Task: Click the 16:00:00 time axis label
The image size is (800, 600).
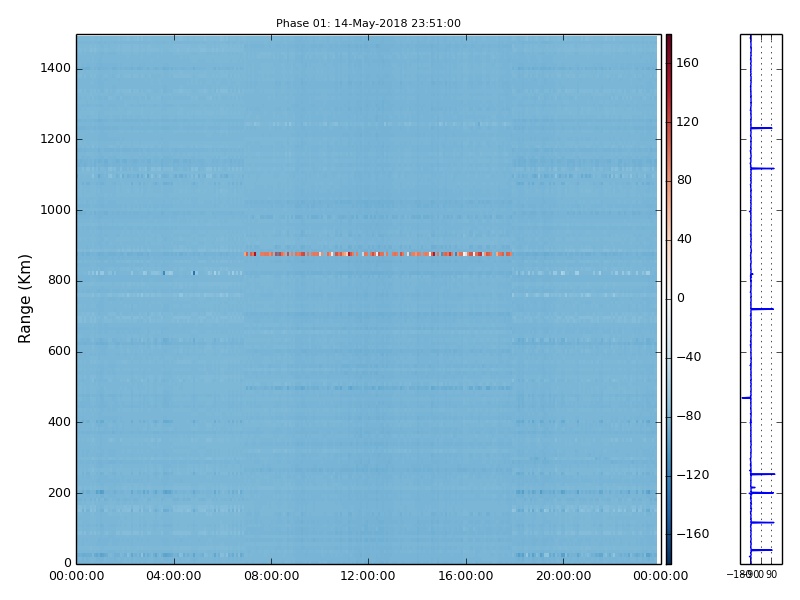Action: tap(465, 576)
